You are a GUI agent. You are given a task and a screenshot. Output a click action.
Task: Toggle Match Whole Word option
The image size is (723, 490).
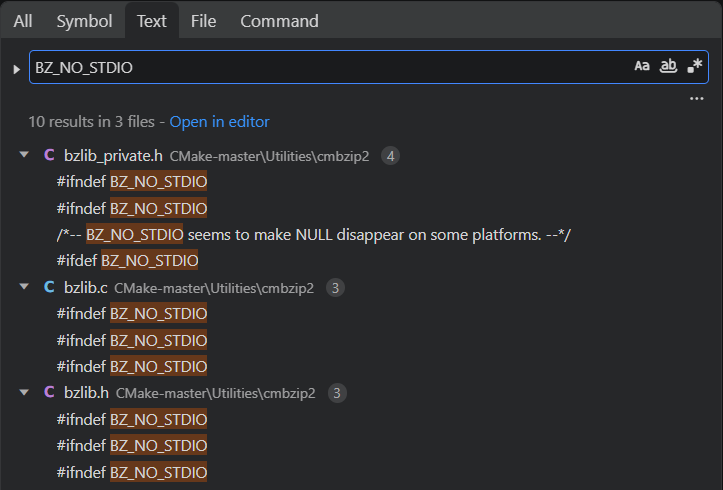pos(668,66)
